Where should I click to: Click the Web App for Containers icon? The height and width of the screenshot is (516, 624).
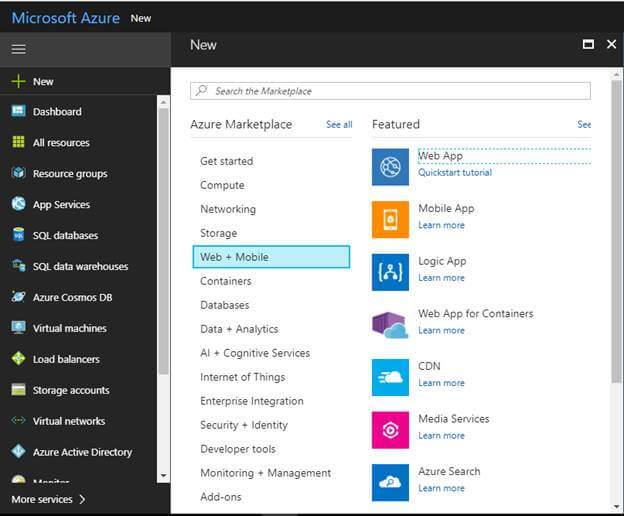pyautogui.click(x=390, y=324)
